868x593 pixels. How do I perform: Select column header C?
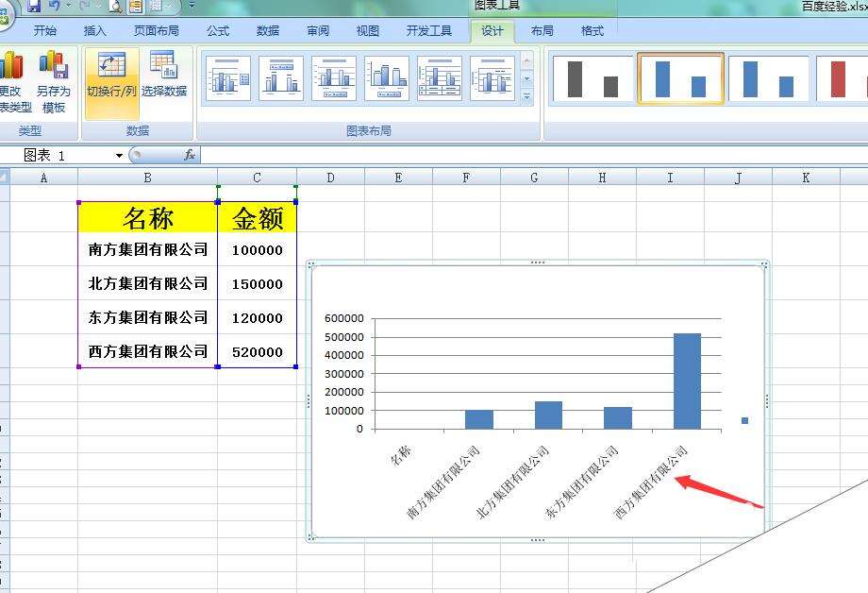tap(257, 178)
